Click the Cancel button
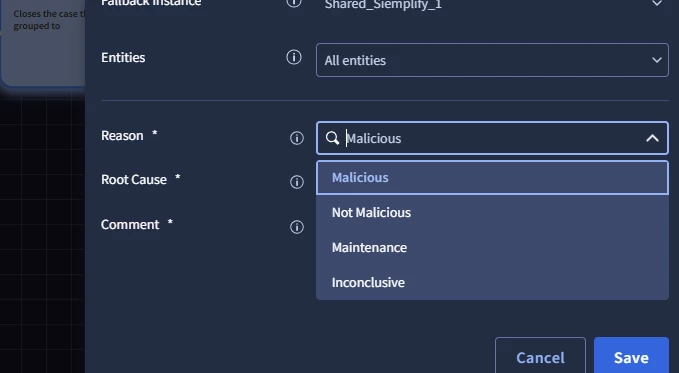The height and width of the screenshot is (373, 679). click(x=540, y=357)
